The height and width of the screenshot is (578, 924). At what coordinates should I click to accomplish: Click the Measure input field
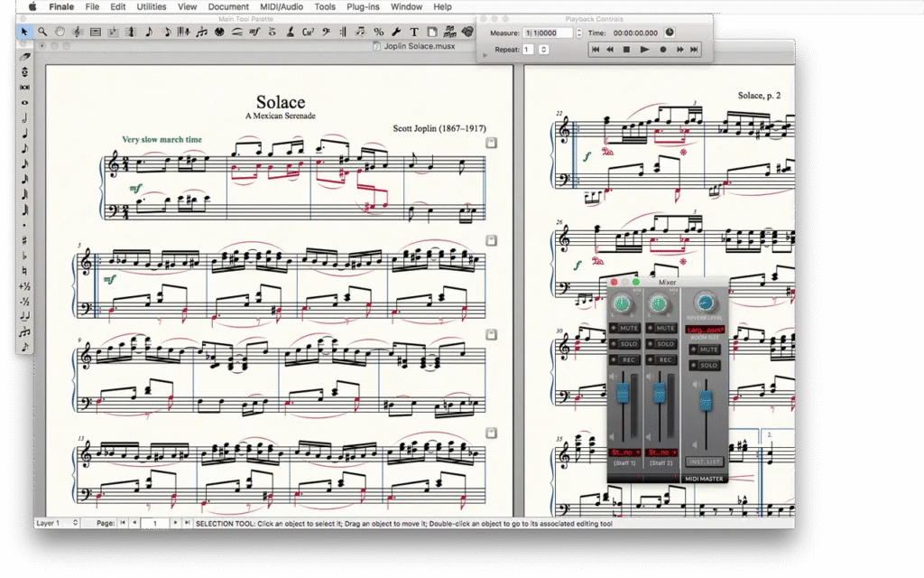pos(548,33)
